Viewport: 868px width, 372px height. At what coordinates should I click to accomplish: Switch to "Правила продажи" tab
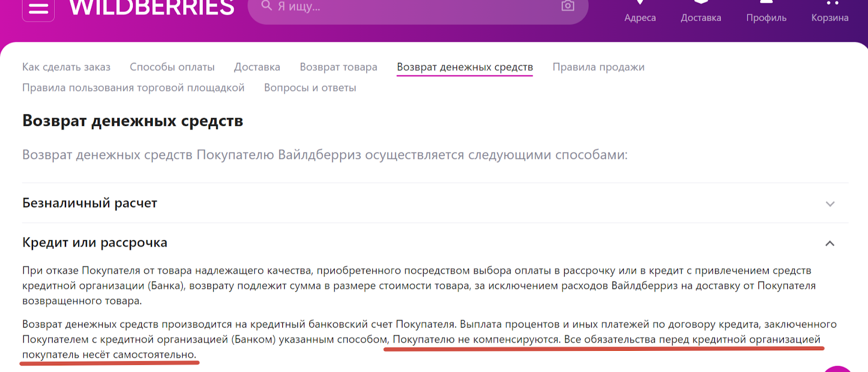pyautogui.click(x=598, y=67)
